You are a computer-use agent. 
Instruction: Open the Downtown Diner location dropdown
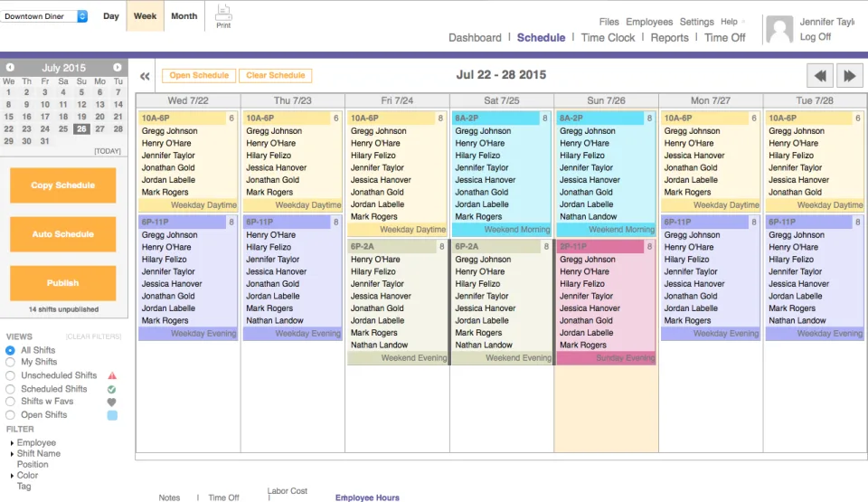(44, 16)
